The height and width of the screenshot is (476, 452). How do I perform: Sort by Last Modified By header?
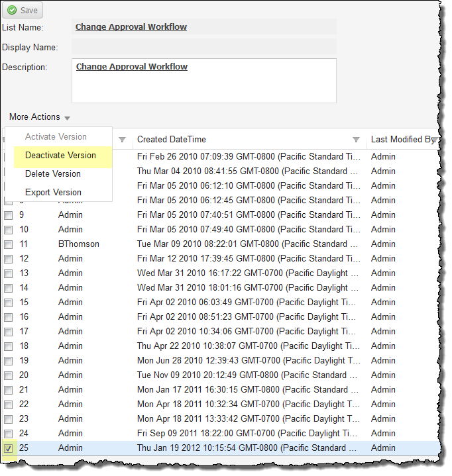(x=402, y=139)
